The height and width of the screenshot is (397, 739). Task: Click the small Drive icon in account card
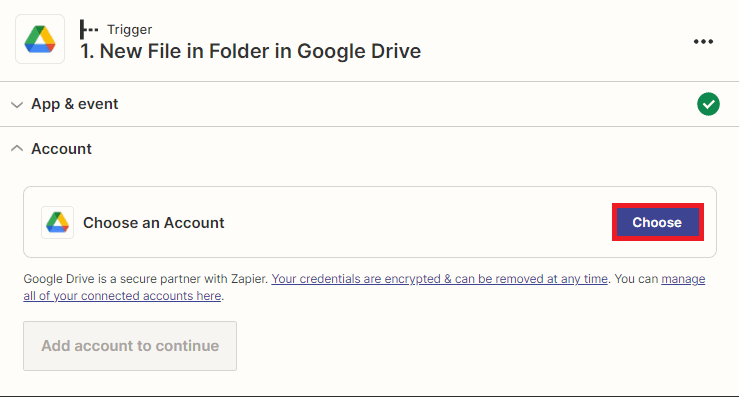point(57,222)
